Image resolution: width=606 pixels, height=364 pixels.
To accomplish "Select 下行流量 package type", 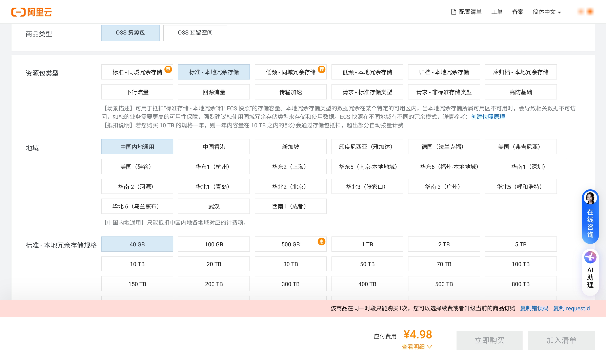I will pyautogui.click(x=137, y=92).
